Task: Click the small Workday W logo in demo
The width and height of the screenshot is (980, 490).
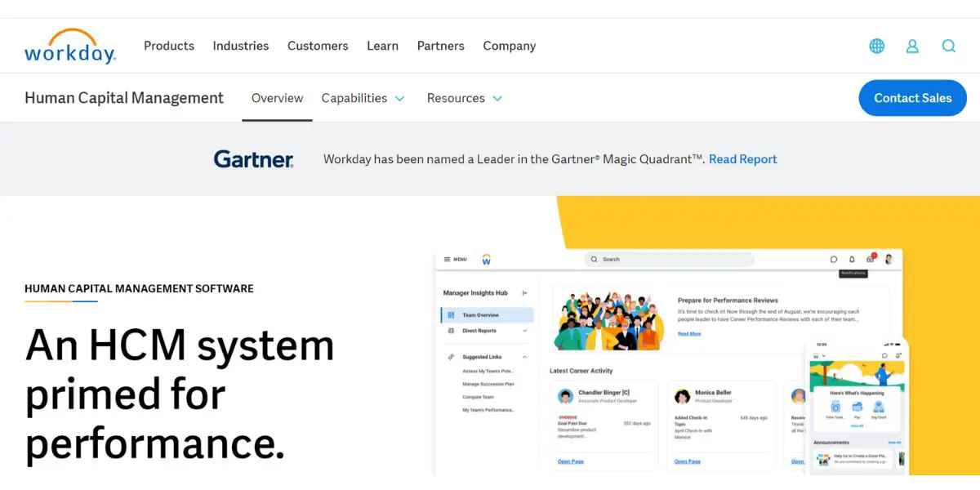Action: click(486, 260)
